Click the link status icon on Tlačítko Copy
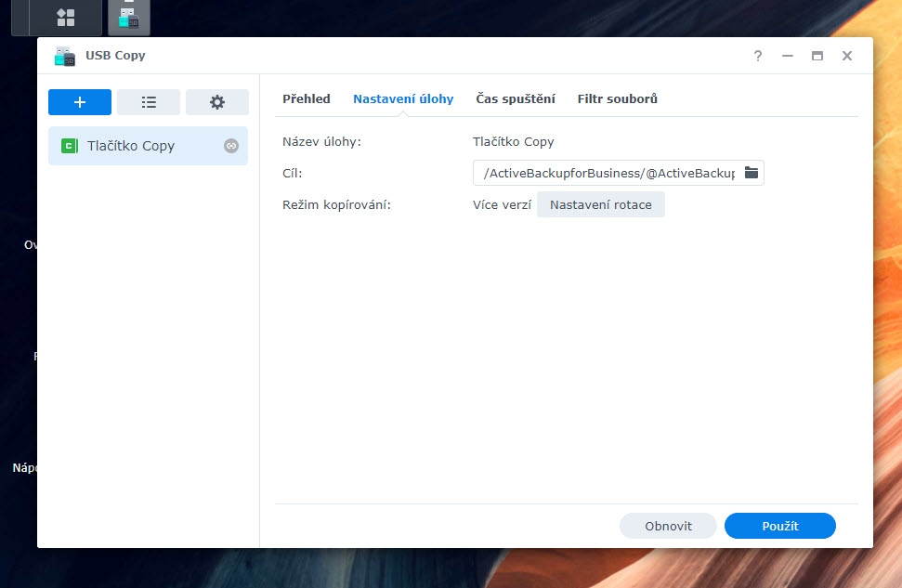Screen dimensions: 902x588 pos(231,146)
